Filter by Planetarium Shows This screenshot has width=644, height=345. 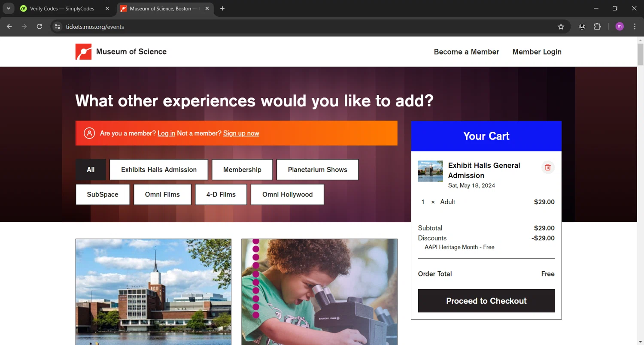tap(318, 169)
